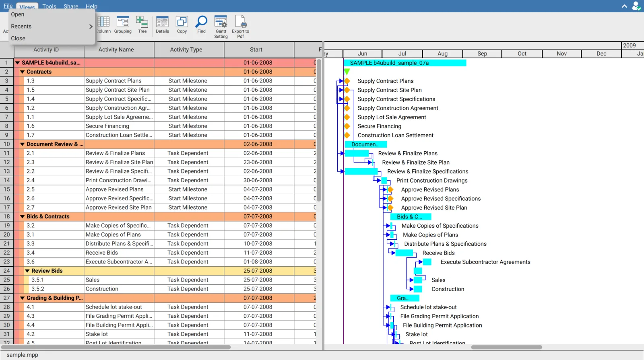Screen dimensions: 644x360
Task: Open the Tools menu tab
Action: [49, 6]
